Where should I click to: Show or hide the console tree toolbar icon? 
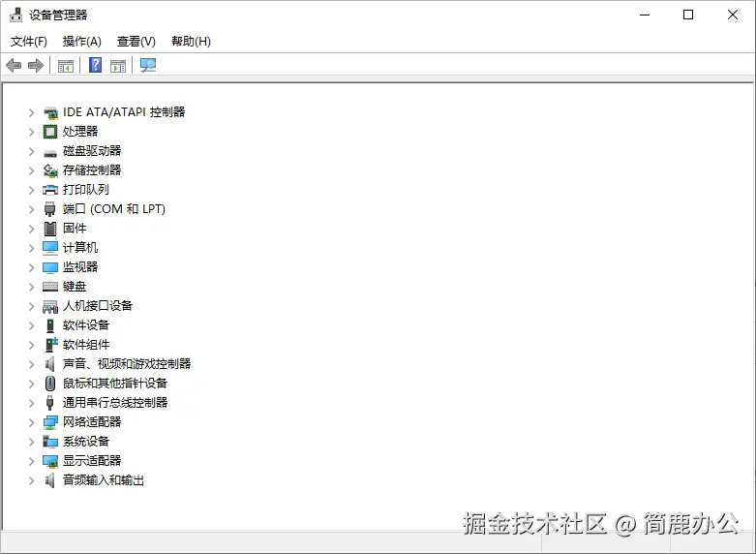pos(66,66)
